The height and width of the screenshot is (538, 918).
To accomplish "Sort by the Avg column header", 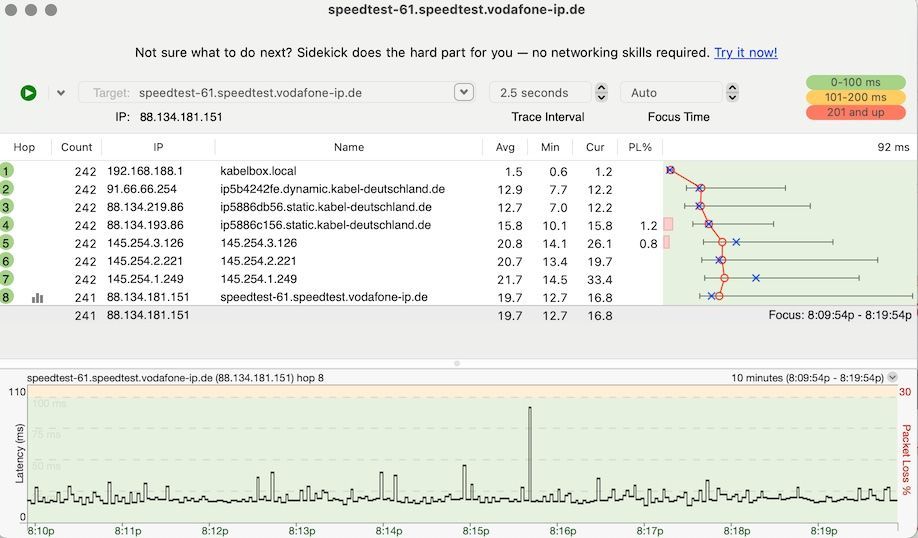I will pos(505,147).
